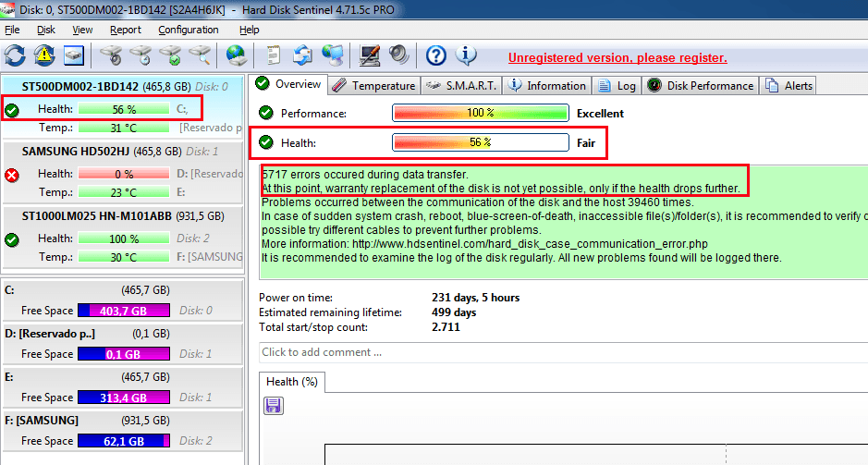The height and width of the screenshot is (465, 868).
Task: Switch to the S.M.A.R.T. tab
Action: [x=461, y=86]
